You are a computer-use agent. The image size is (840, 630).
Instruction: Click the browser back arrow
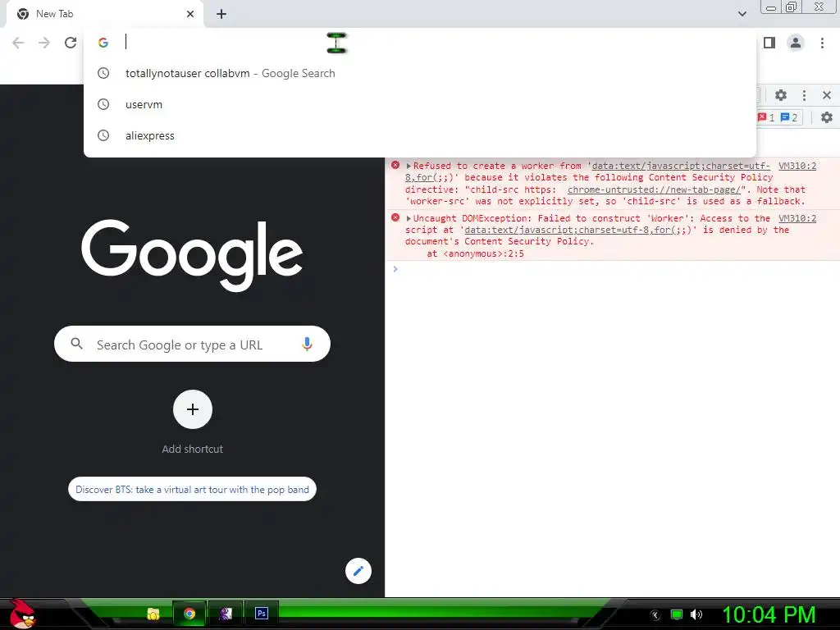(x=18, y=43)
